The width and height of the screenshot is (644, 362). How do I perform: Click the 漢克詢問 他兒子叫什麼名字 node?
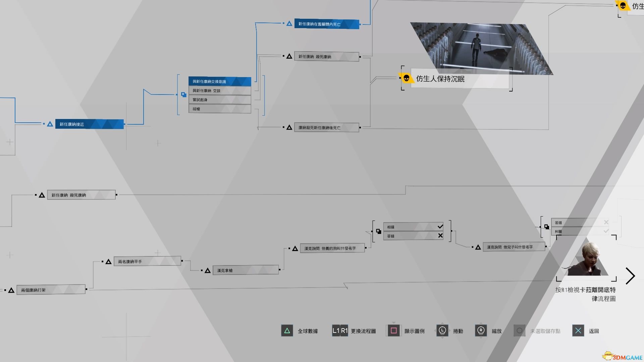[514, 247]
